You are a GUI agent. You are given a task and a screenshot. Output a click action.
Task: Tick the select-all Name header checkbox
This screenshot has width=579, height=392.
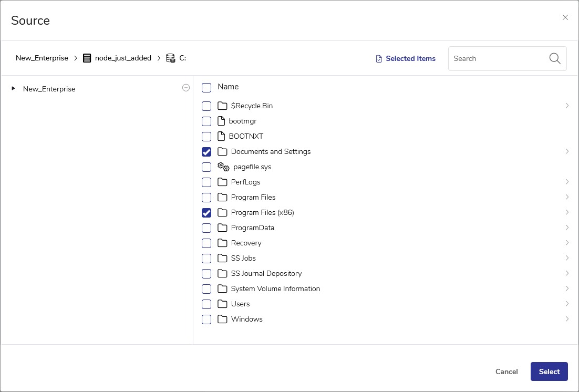tap(206, 87)
